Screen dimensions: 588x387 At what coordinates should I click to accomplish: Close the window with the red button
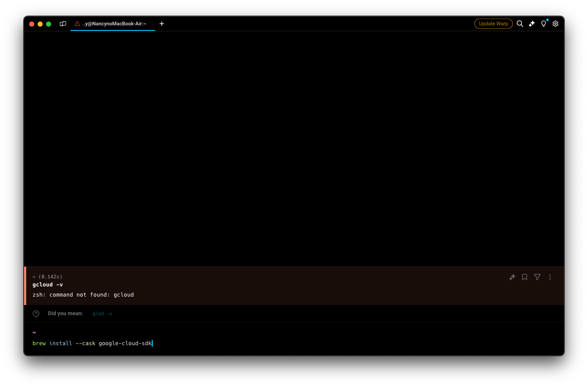[x=32, y=24]
